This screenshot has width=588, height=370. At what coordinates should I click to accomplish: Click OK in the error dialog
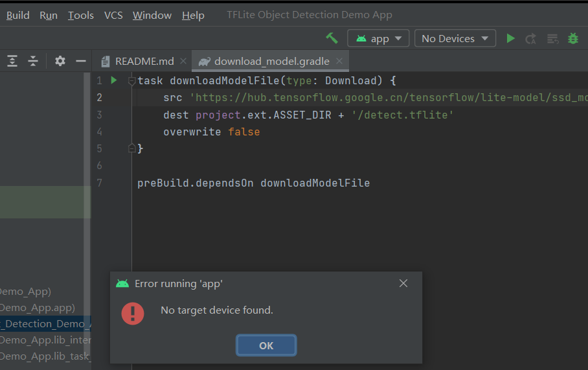tap(266, 345)
